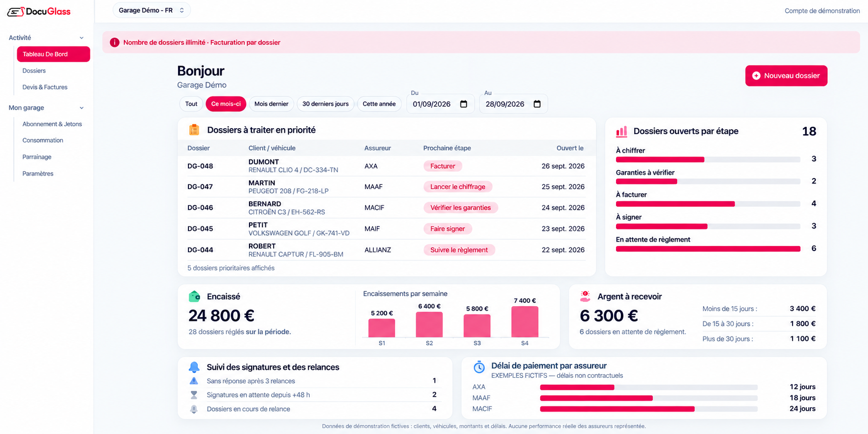Screen dimensions: 868x434
Task: Click the grey alert icon for Dossiers en cours de relance
Action: click(194, 409)
